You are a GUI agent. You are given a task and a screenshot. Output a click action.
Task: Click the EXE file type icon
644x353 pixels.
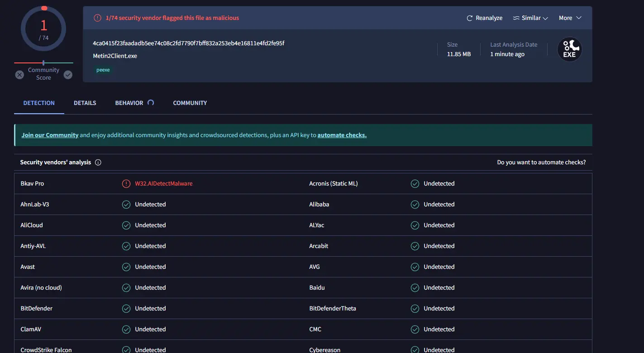(x=569, y=49)
